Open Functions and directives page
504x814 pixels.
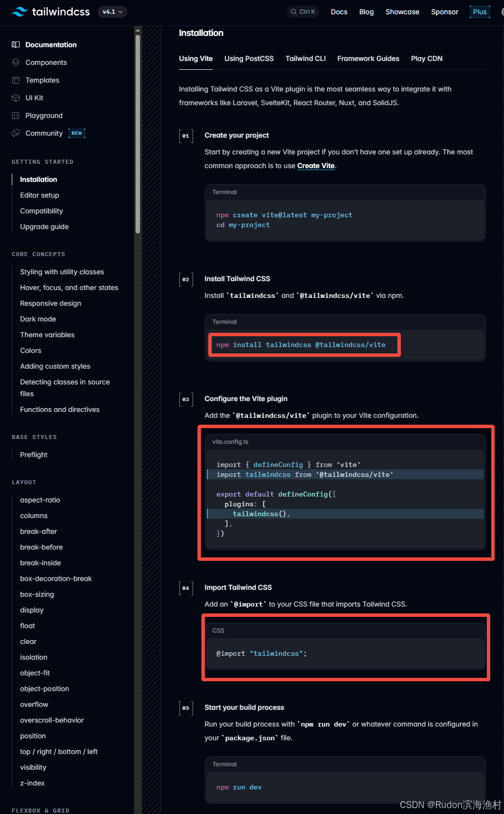pyautogui.click(x=60, y=409)
